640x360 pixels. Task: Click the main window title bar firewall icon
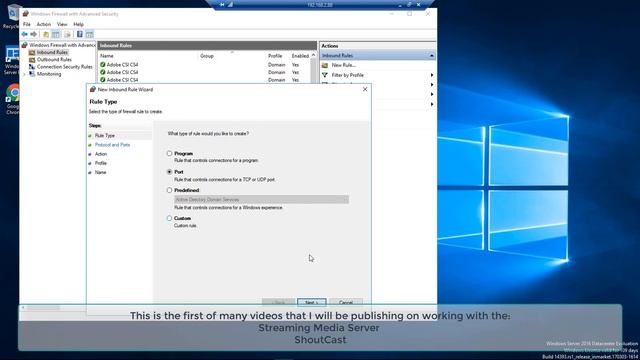pyautogui.click(x=26, y=14)
